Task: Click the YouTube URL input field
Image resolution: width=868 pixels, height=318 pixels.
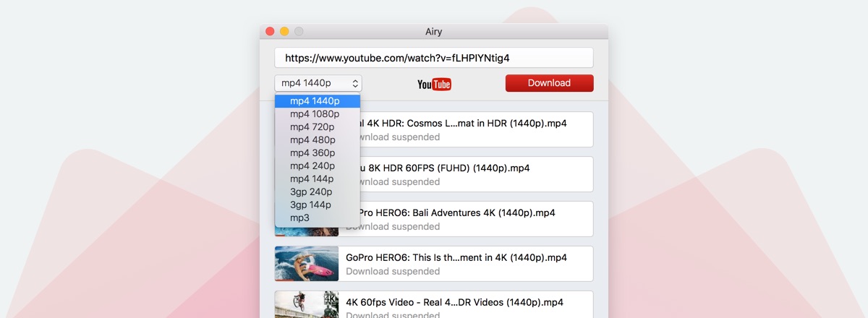Action: tap(434, 58)
